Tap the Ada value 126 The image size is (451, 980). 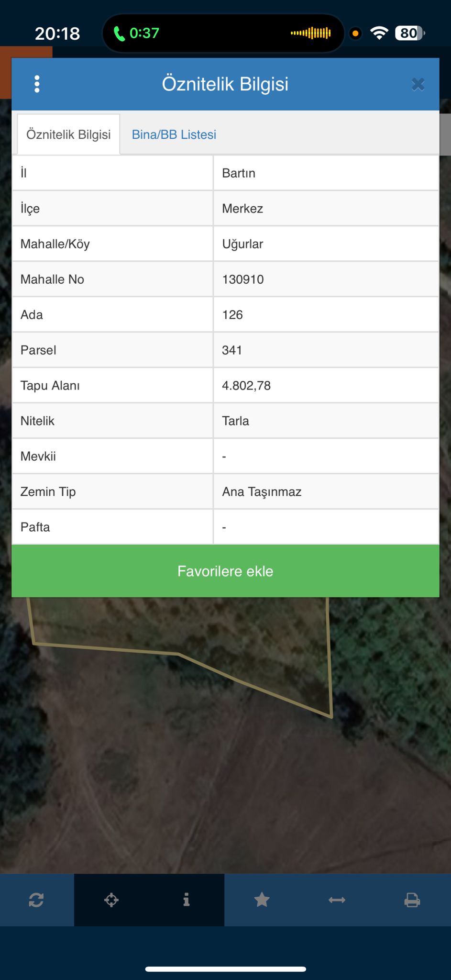click(232, 315)
